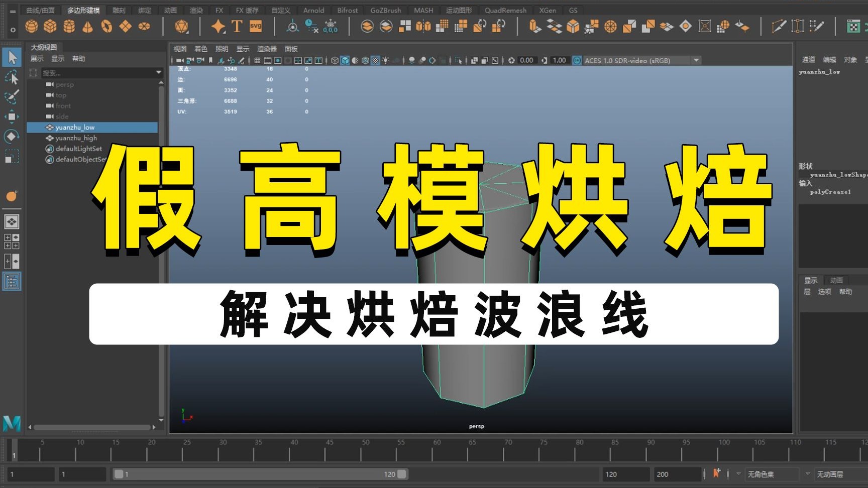Toggle the scene lighting bulb icon

coord(385,60)
